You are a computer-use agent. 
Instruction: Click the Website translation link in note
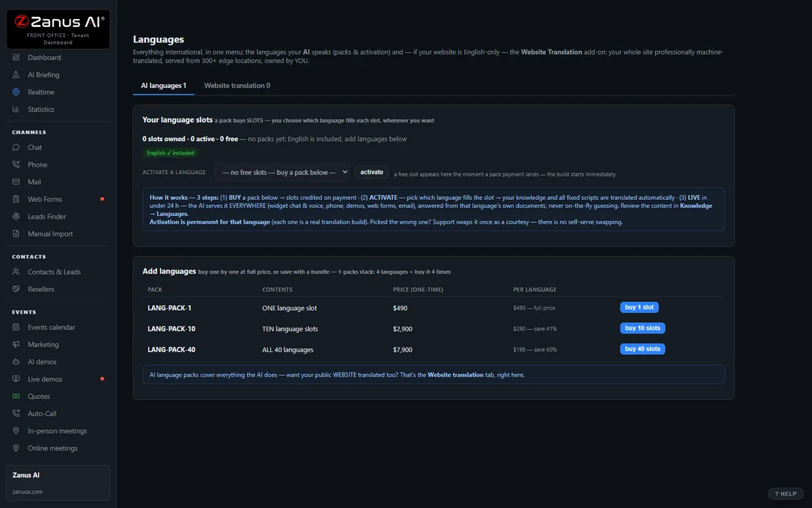tap(455, 375)
